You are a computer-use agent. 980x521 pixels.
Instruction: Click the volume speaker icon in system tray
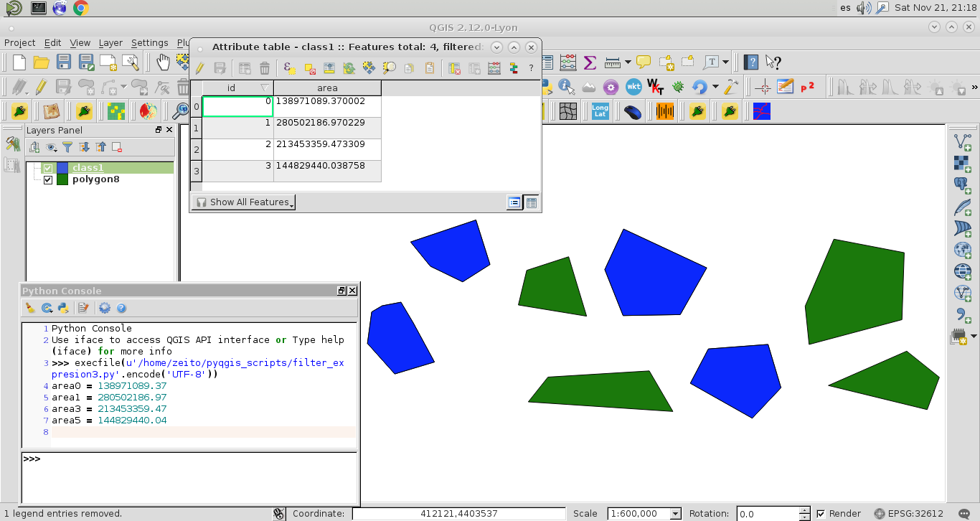click(863, 8)
